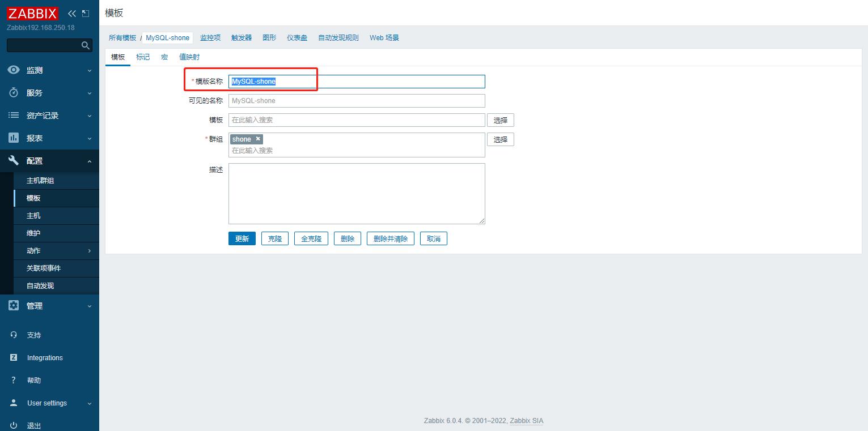Open the Web 场景 link
The height and width of the screenshot is (431, 868).
tap(384, 38)
